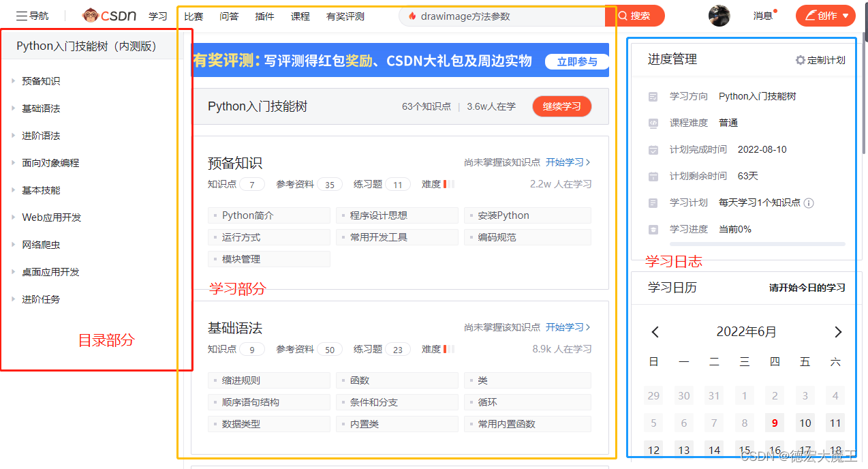Open the Python简介 knowledge point
The width and height of the screenshot is (868, 469).
point(269,215)
